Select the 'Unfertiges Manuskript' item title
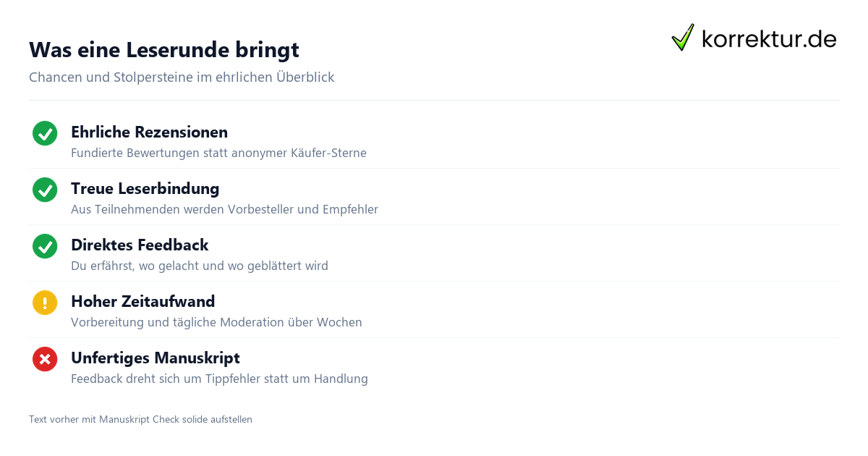The height and width of the screenshot is (456, 868). click(x=156, y=358)
